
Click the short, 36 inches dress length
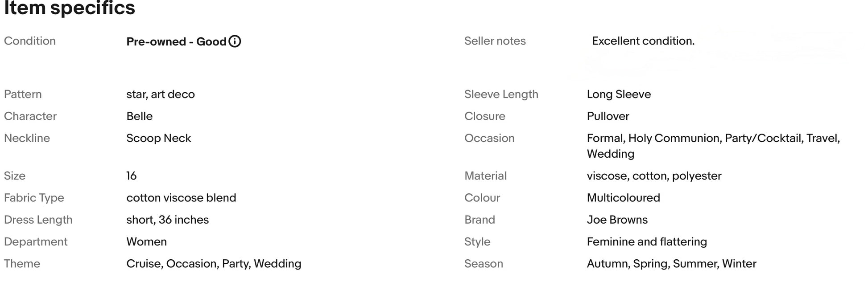[167, 220]
